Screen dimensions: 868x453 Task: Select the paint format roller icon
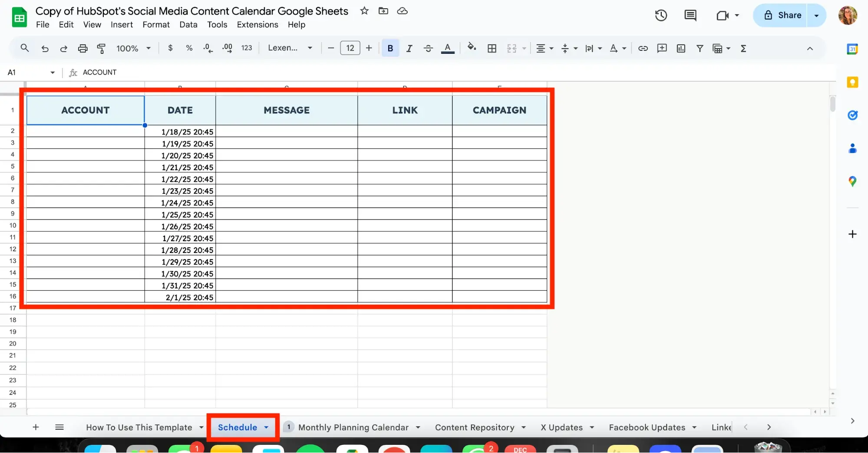tap(101, 49)
